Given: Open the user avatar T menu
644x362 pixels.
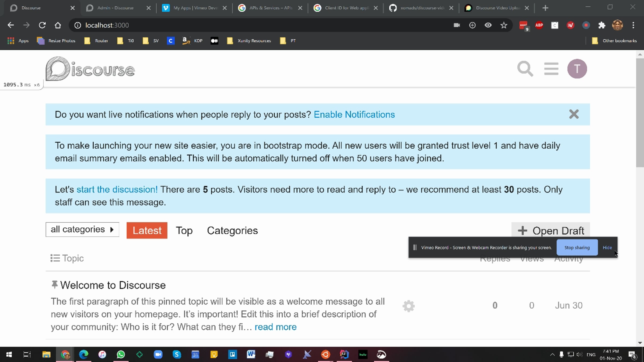Looking at the screenshot, I should 577,69.
